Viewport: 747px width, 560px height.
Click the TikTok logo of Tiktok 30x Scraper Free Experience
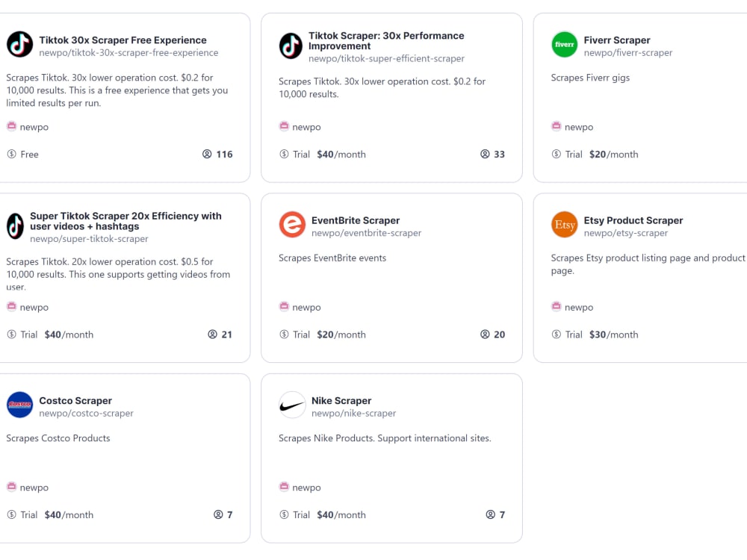point(19,44)
